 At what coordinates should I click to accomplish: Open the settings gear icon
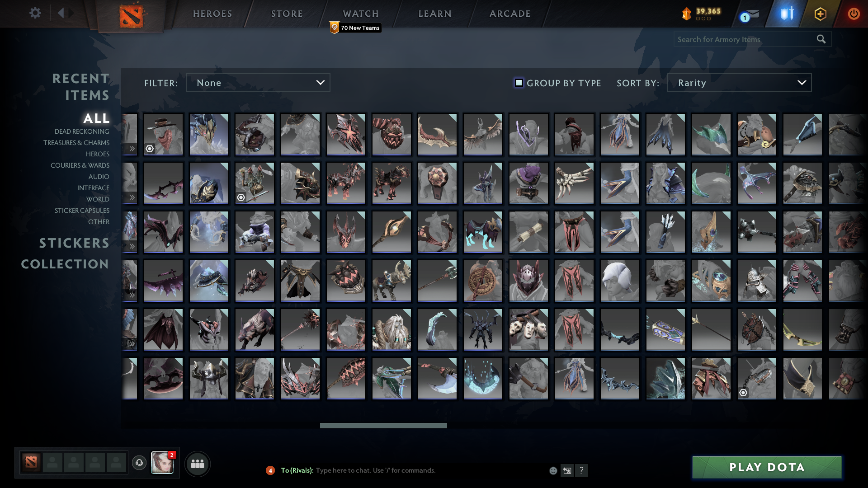tap(35, 13)
